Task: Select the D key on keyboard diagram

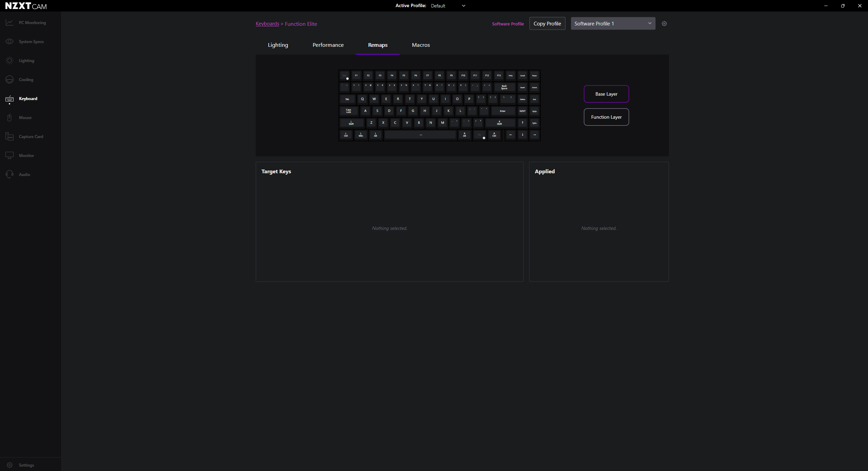Action: click(x=389, y=111)
